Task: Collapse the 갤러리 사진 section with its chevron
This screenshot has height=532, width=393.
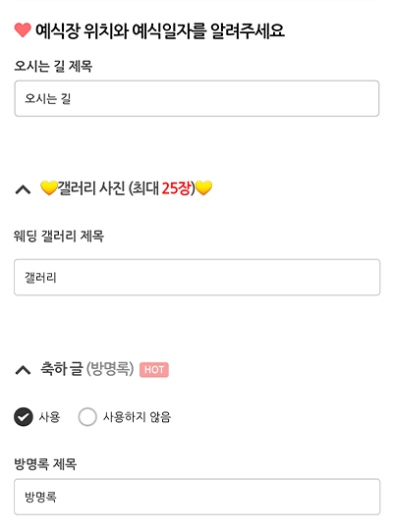Action: click(x=24, y=189)
